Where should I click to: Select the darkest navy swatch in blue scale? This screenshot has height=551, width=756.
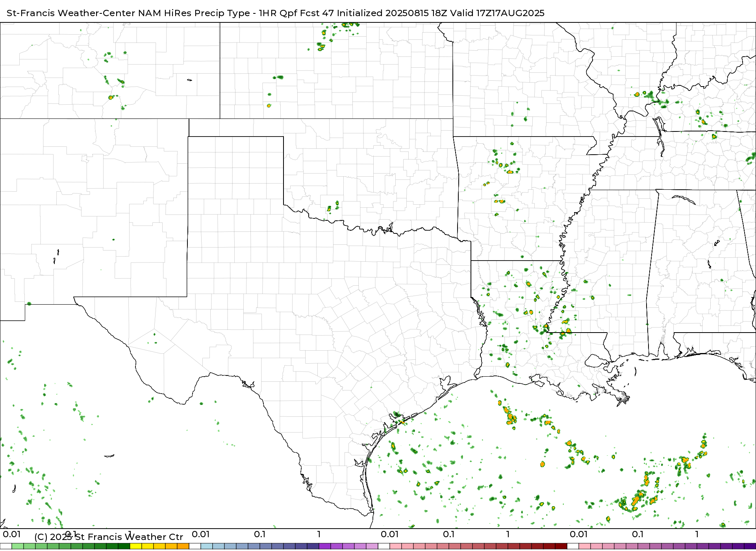click(313, 546)
